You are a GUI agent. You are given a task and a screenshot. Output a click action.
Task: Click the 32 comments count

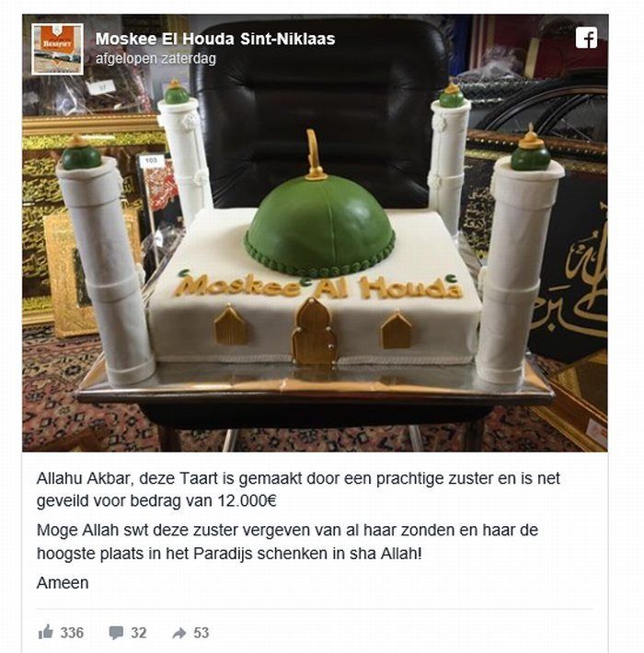(x=139, y=633)
